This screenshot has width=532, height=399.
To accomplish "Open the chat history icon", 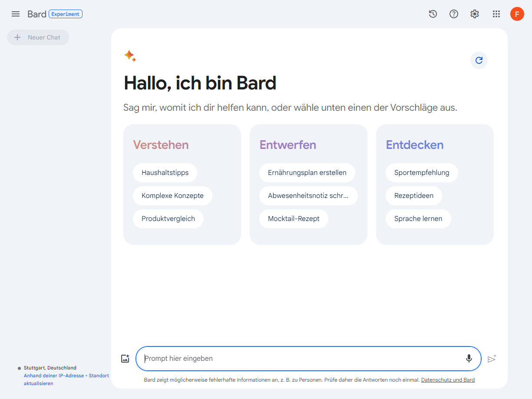I will (x=433, y=14).
